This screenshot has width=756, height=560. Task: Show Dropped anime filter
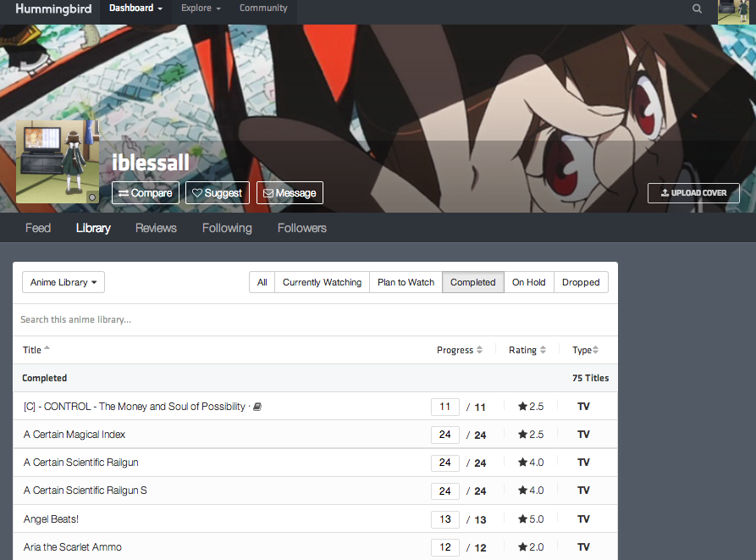(x=581, y=282)
